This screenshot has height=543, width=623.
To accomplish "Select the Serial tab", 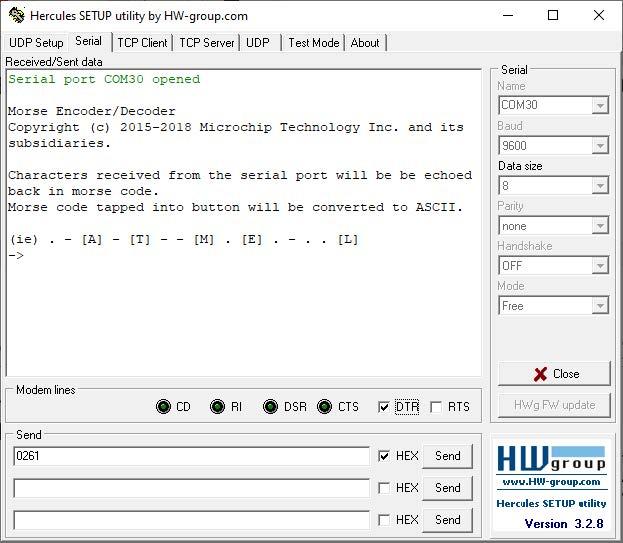I will 89,41.
